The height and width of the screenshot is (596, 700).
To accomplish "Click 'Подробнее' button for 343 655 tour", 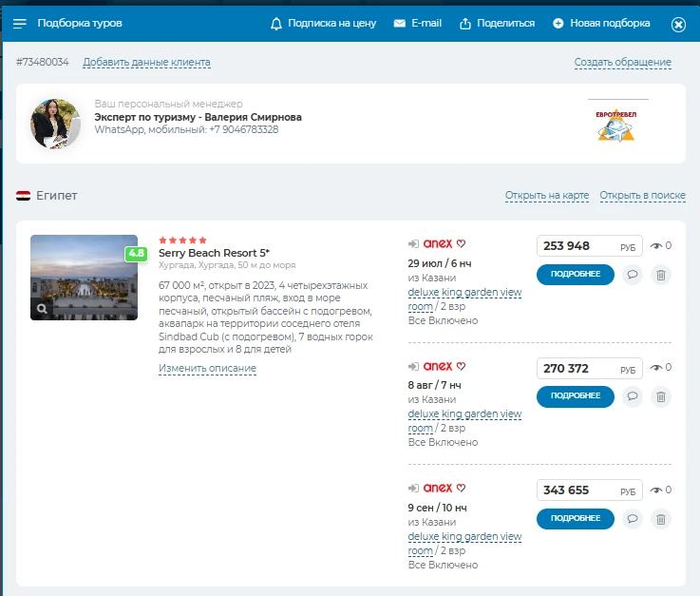I will [x=576, y=519].
